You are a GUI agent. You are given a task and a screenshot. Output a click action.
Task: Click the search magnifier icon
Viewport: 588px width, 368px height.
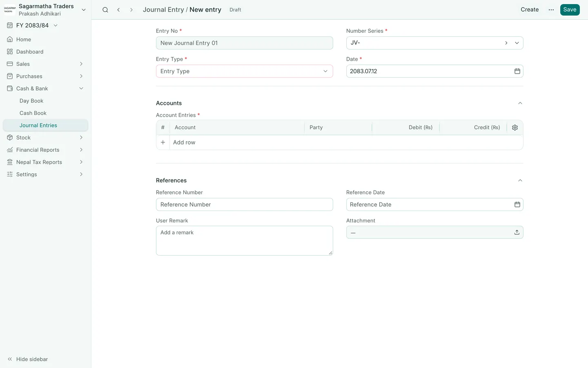[105, 10]
